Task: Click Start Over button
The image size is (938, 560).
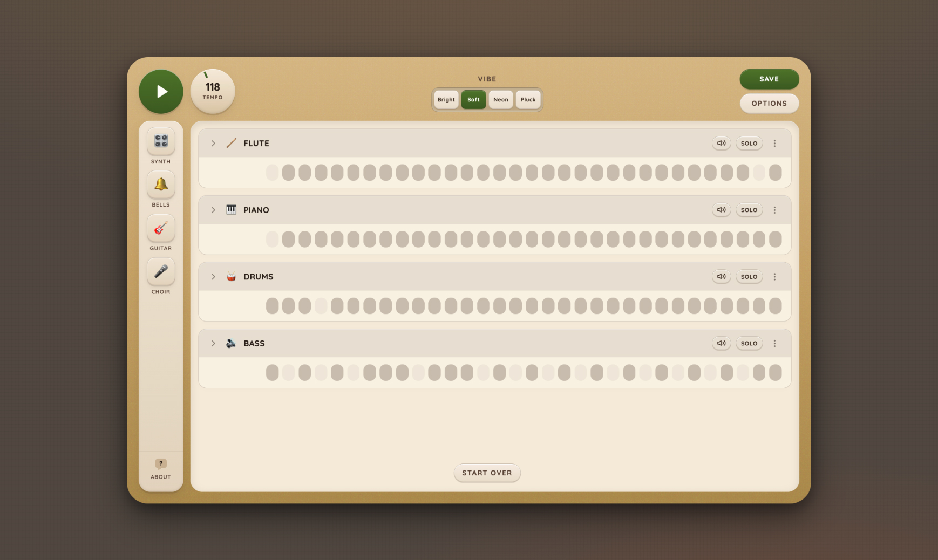Action: pos(487,473)
